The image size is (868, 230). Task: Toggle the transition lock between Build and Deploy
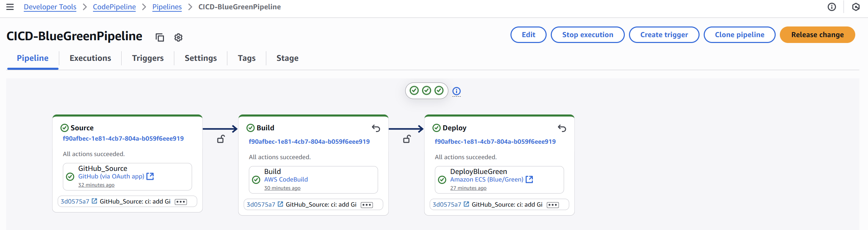point(407,139)
